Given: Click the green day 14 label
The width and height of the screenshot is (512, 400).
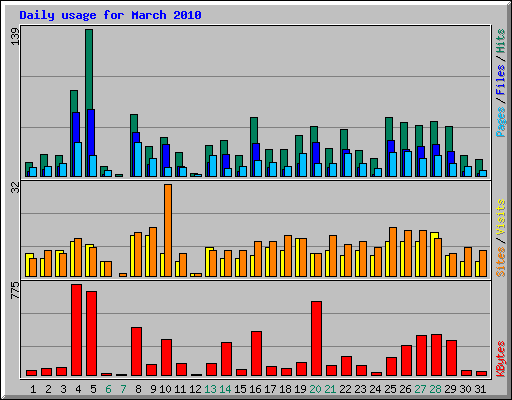Looking at the screenshot, I should pyautogui.click(x=225, y=389).
